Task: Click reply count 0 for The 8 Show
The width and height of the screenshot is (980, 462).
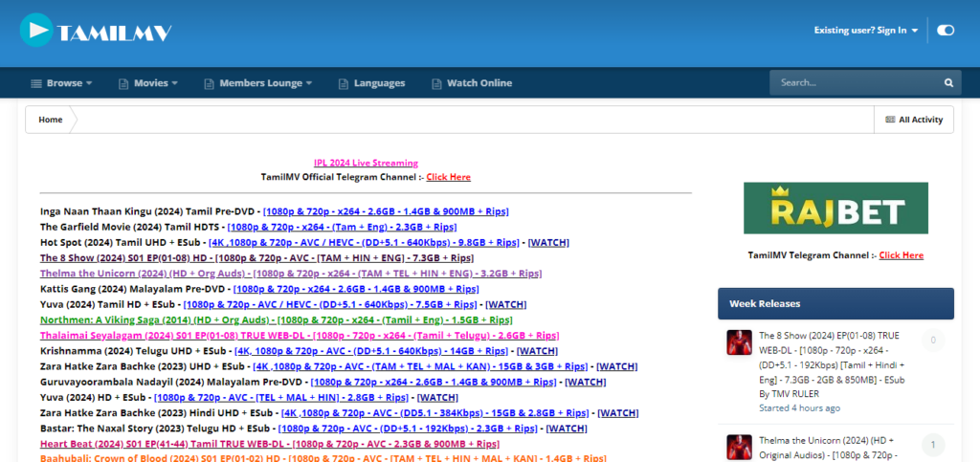Action: (933, 341)
